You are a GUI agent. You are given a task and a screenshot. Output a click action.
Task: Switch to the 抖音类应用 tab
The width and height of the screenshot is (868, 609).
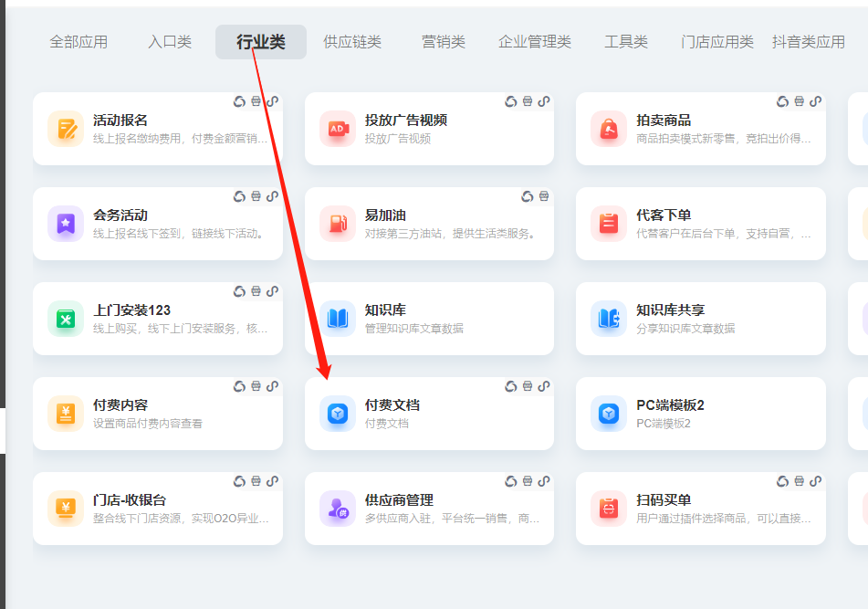808,42
